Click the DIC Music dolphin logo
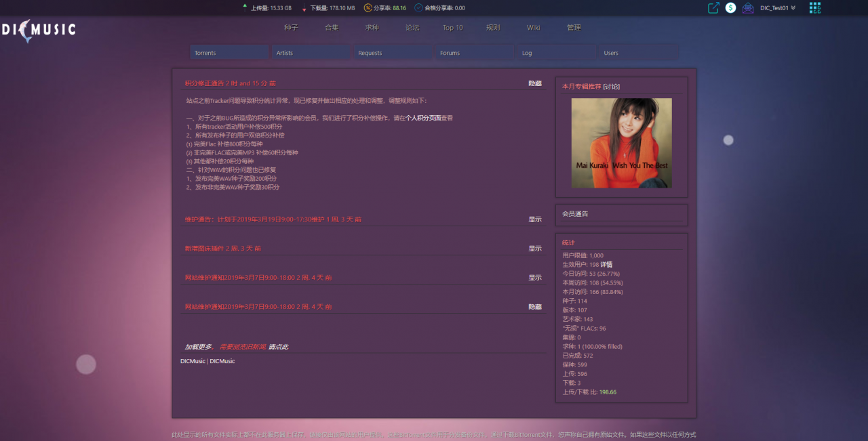868x441 pixels. pyautogui.click(x=38, y=30)
